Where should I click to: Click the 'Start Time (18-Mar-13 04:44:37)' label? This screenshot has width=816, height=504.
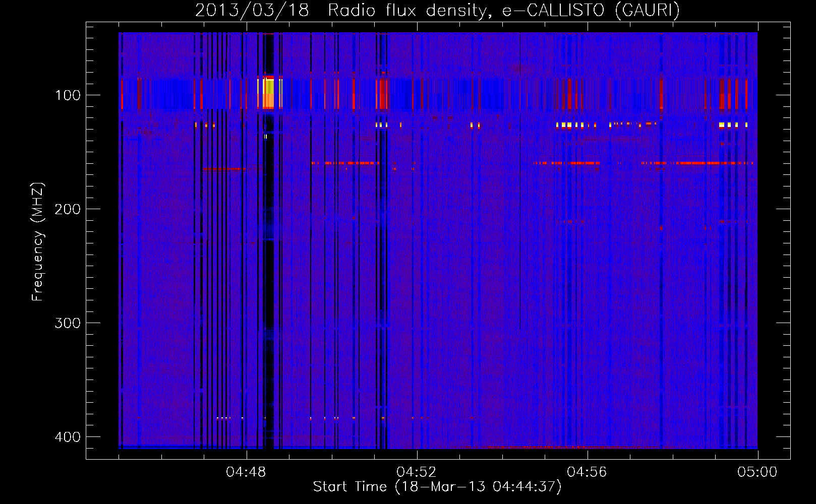437,487
